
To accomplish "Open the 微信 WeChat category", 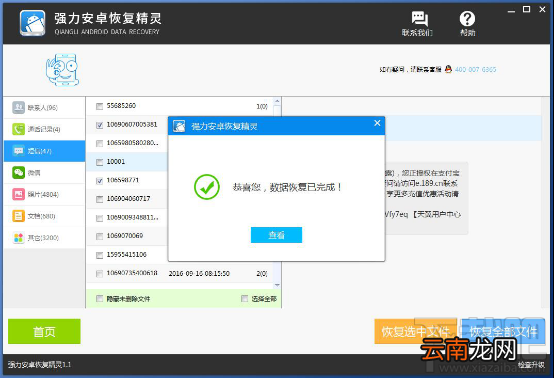I will click(44, 173).
